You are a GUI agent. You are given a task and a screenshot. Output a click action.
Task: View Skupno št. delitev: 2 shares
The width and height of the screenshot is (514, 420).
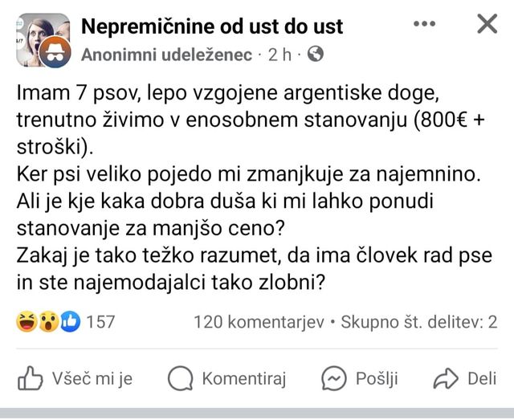click(x=419, y=322)
